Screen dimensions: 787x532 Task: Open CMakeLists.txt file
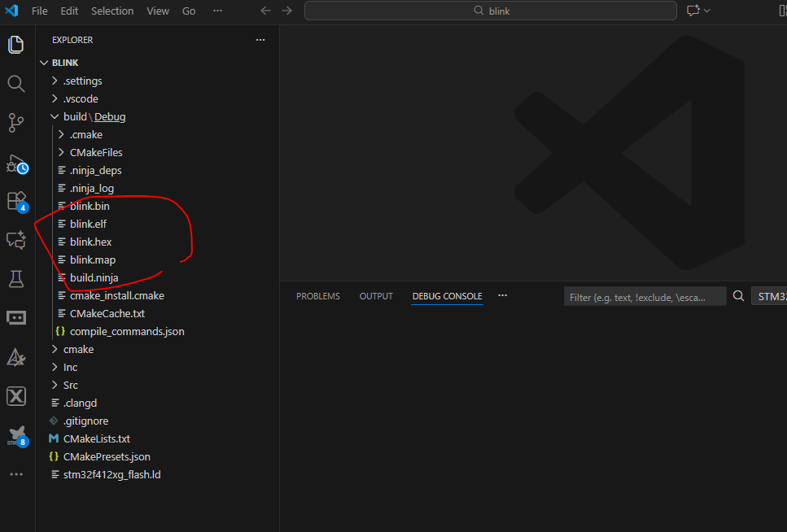pos(96,438)
